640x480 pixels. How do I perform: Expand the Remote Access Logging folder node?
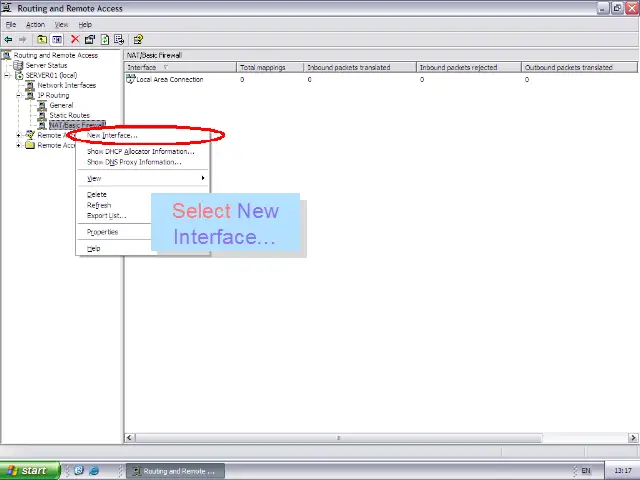tap(19, 145)
